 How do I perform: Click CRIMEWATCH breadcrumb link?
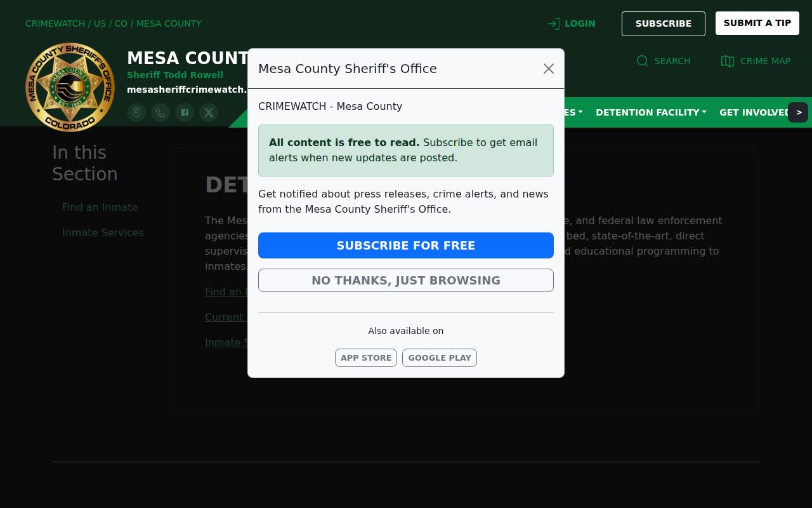click(55, 23)
